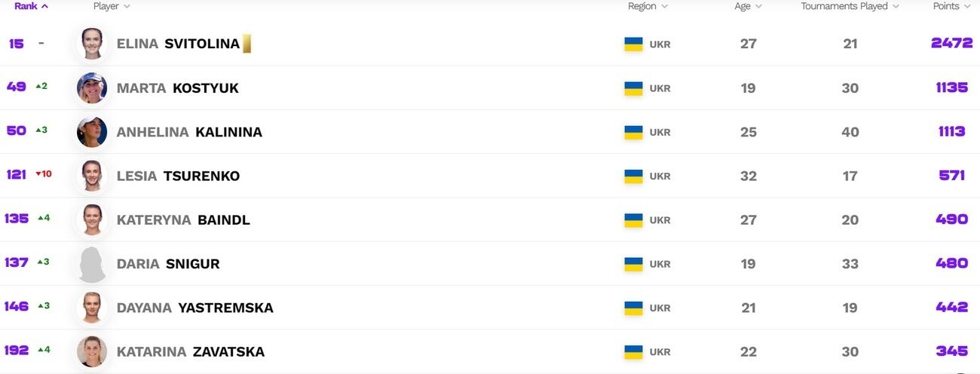
Task: Open Elina Svitolina's player photo
Action: pyautogui.click(x=92, y=44)
